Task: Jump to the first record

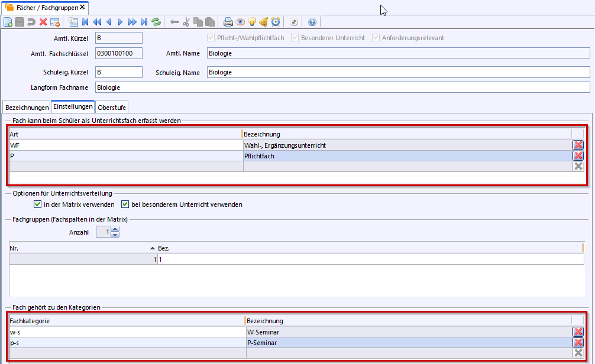Action: point(85,22)
